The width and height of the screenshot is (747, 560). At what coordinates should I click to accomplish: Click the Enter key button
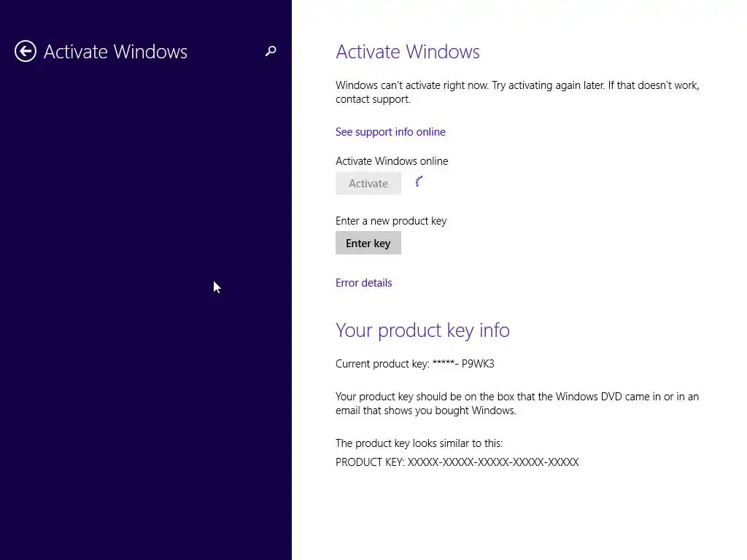coord(368,244)
